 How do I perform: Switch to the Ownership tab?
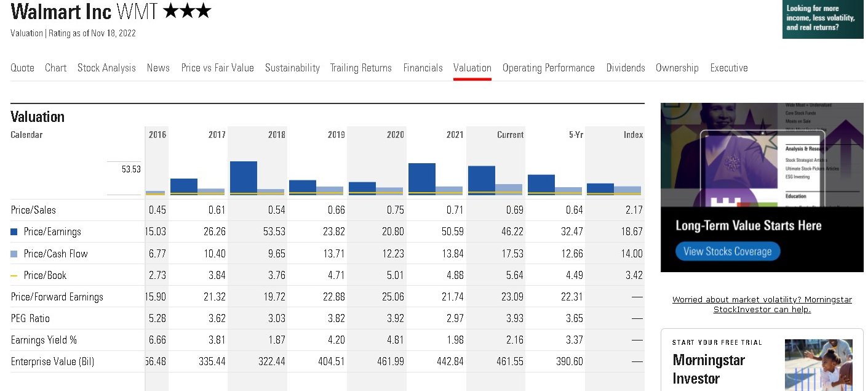coord(677,68)
